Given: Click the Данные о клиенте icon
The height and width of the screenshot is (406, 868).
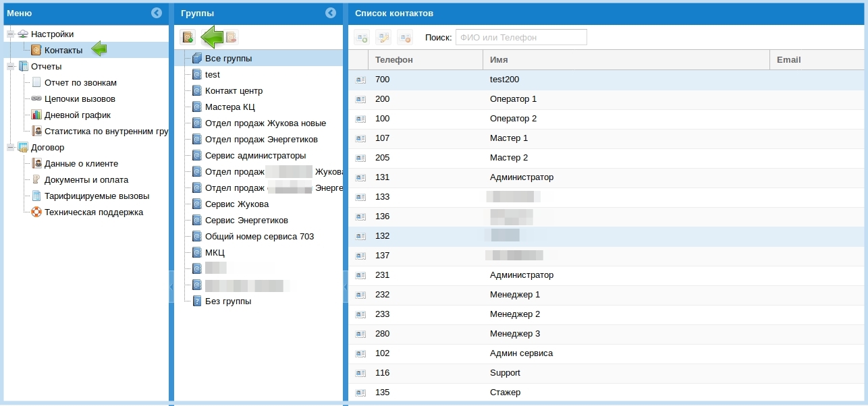Looking at the screenshot, I should [x=36, y=163].
